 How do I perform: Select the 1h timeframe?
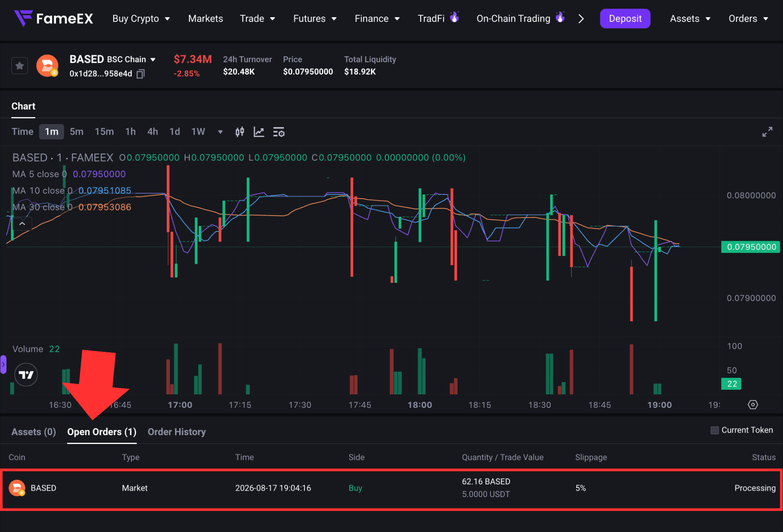pos(130,132)
